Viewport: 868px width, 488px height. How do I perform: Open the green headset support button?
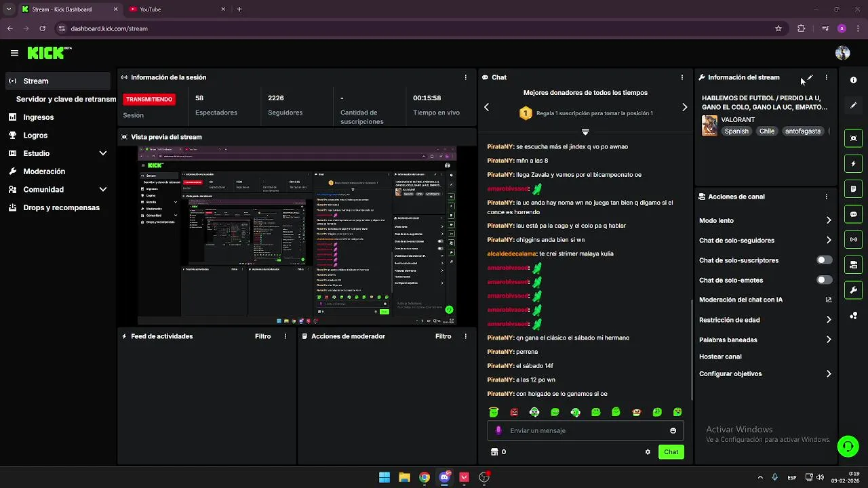coord(848,446)
